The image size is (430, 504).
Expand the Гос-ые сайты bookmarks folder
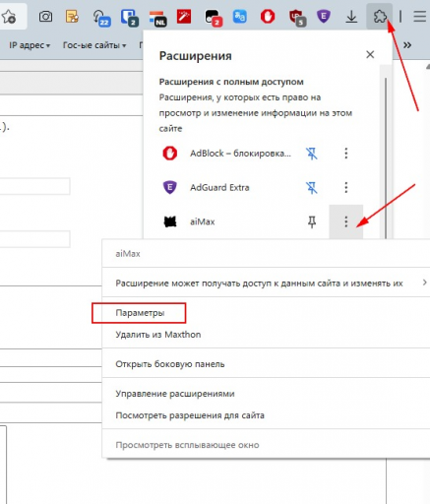[x=94, y=45]
